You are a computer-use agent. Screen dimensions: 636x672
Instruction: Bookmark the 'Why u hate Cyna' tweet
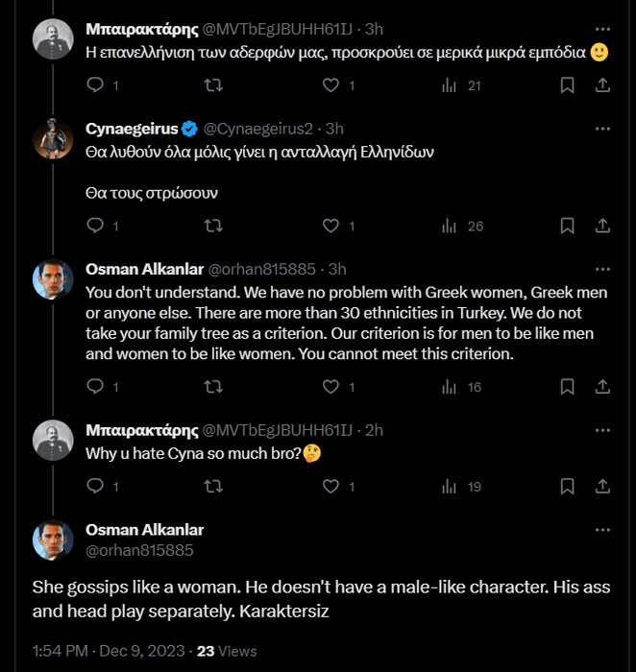pyautogui.click(x=567, y=487)
